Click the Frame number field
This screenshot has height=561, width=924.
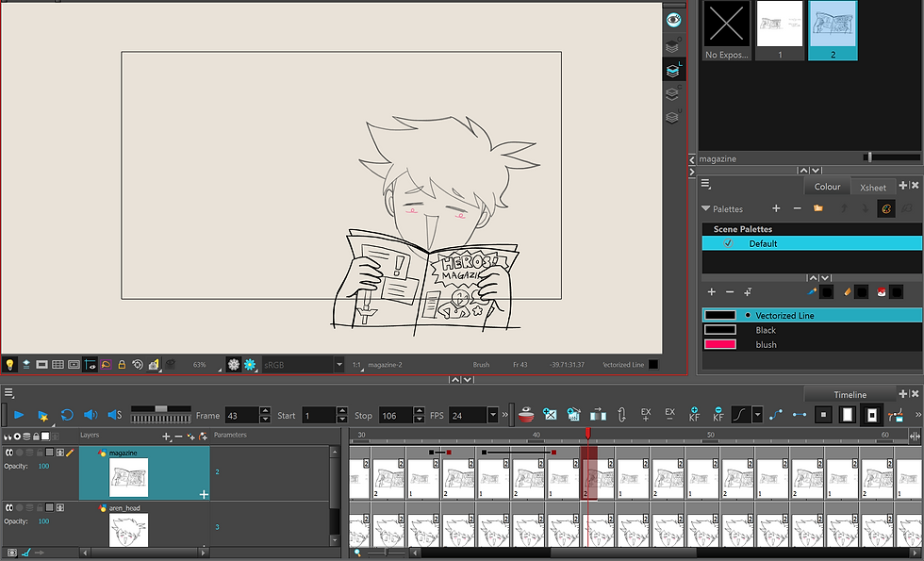[x=241, y=416]
